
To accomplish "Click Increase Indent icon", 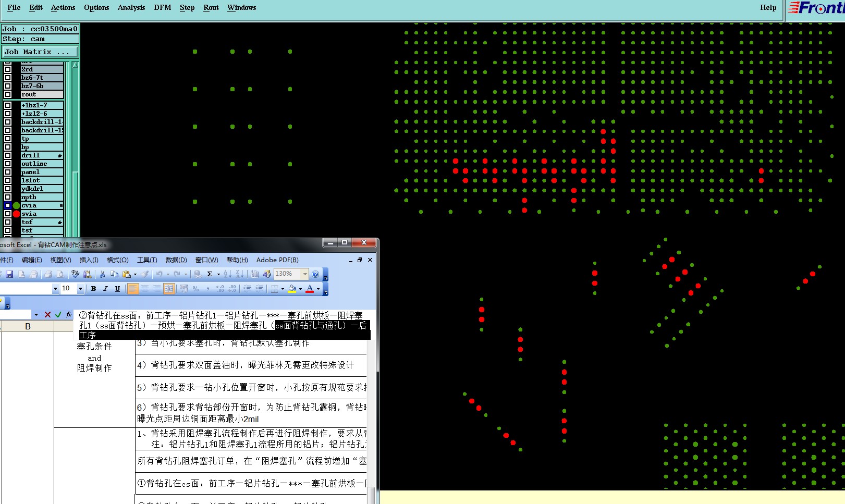I will pos(259,289).
